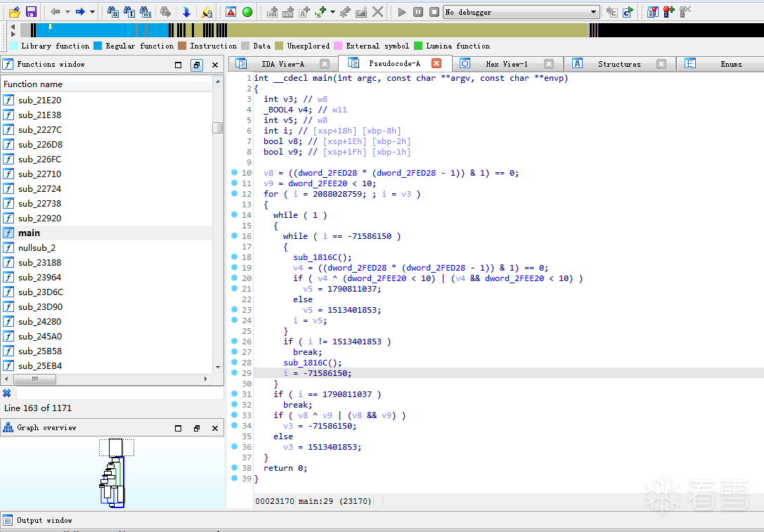Click the stop process square icon

point(434,12)
